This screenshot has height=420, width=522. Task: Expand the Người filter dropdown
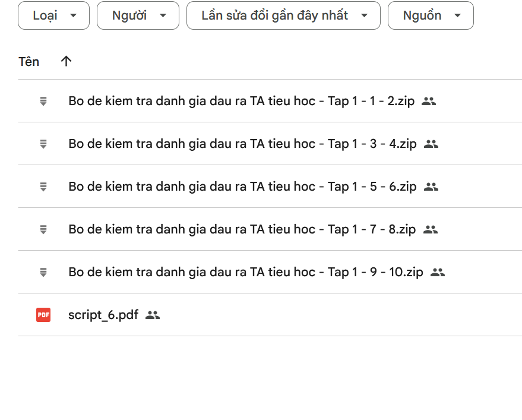click(138, 15)
